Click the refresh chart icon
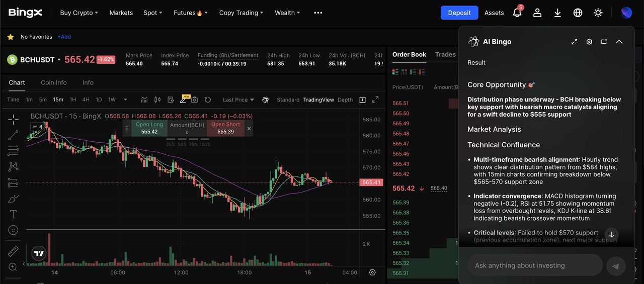The height and width of the screenshot is (284, 644). (x=208, y=100)
